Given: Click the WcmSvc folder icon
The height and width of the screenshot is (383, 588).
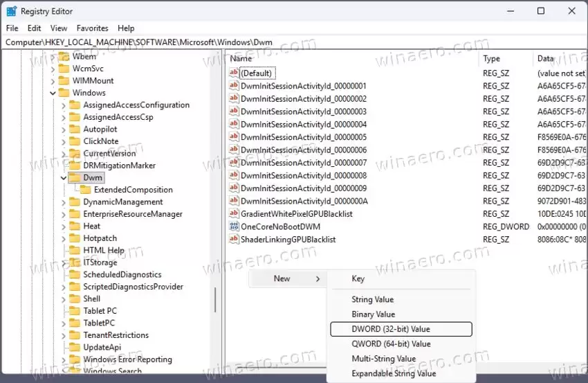Looking at the screenshot, I should coord(64,69).
